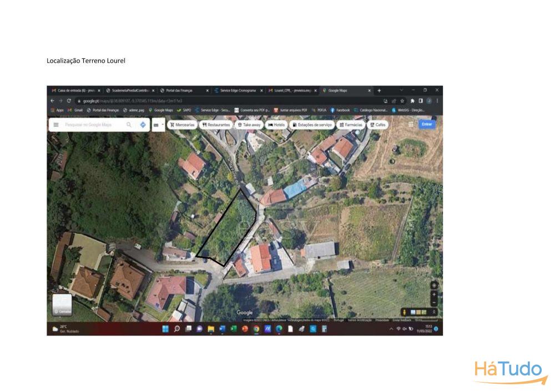Open Microsoft Edge from the taskbar
Image resolution: width=555 pixels, height=392 pixels.
click(x=279, y=329)
